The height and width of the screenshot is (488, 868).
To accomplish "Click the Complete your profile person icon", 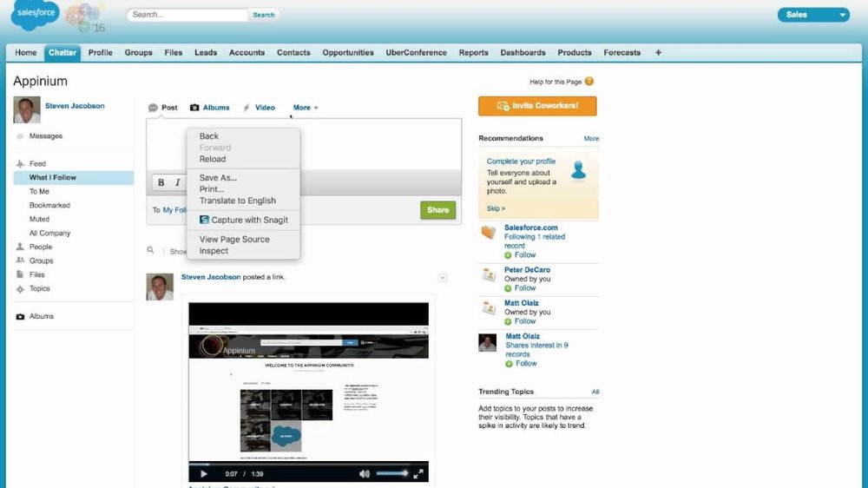I will (x=578, y=169).
